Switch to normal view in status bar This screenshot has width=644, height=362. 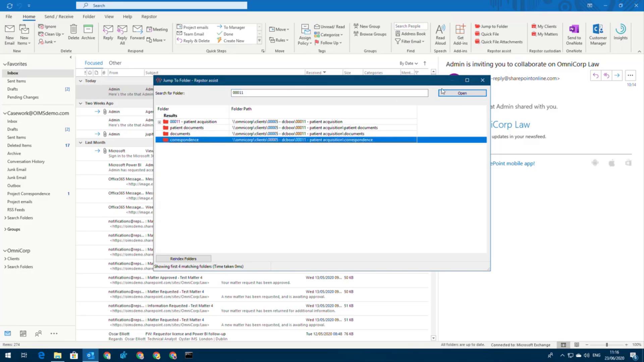563,345
